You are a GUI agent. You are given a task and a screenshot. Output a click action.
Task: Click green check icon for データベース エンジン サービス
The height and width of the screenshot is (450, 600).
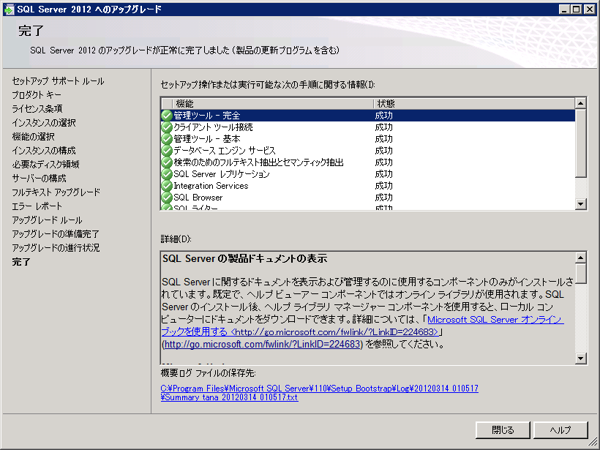tap(166, 151)
